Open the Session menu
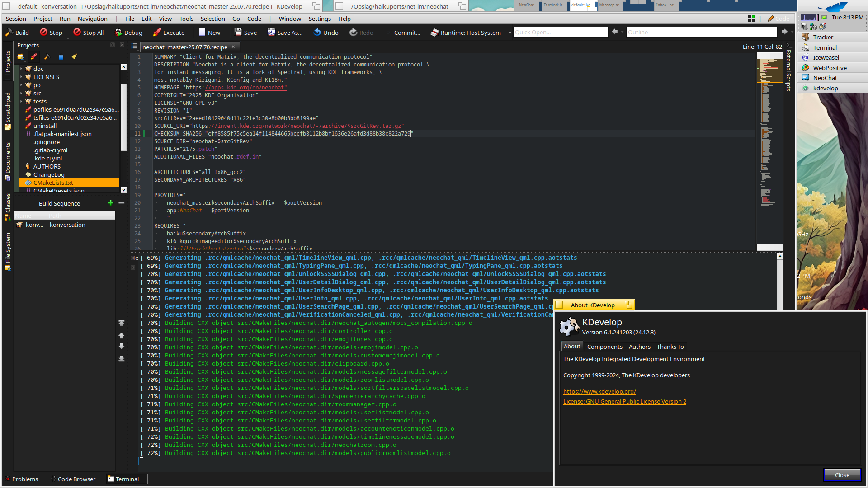The image size is (868, 488). click(16, 19)
